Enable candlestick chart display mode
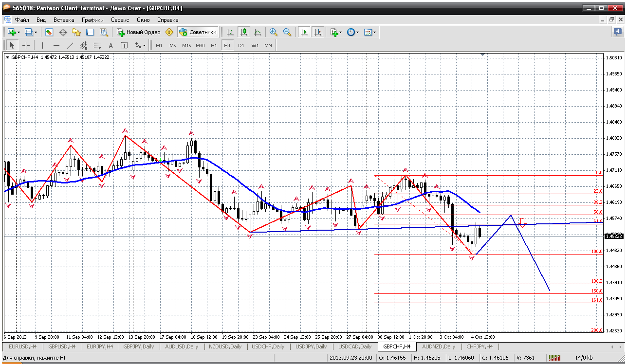This screenshot has width=627, height=364. [x=244, y=32]
